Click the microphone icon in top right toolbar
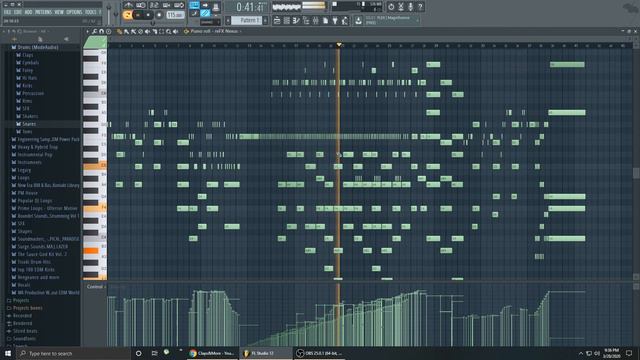The height and width of the screenshot is (360, 640). point(411,7)
